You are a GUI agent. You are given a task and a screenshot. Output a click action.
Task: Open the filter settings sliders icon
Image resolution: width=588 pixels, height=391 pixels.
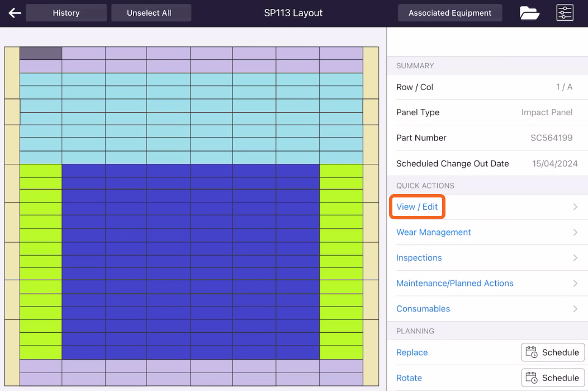pos(565,13)
